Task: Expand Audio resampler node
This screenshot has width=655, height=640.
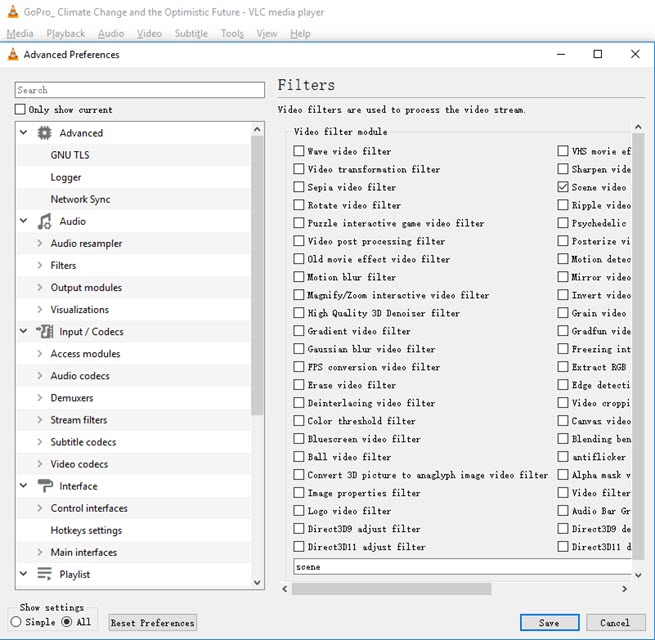Action: pyautogui.click(x=40, y=243)
